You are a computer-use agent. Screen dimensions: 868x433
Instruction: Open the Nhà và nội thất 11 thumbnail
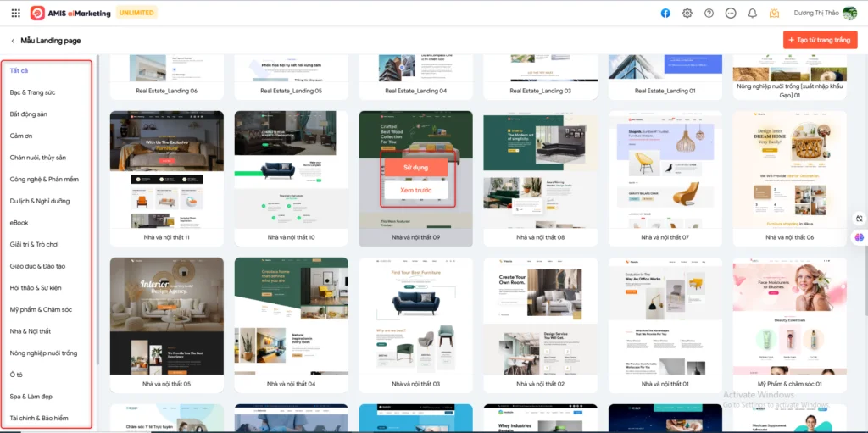(167, 169)
